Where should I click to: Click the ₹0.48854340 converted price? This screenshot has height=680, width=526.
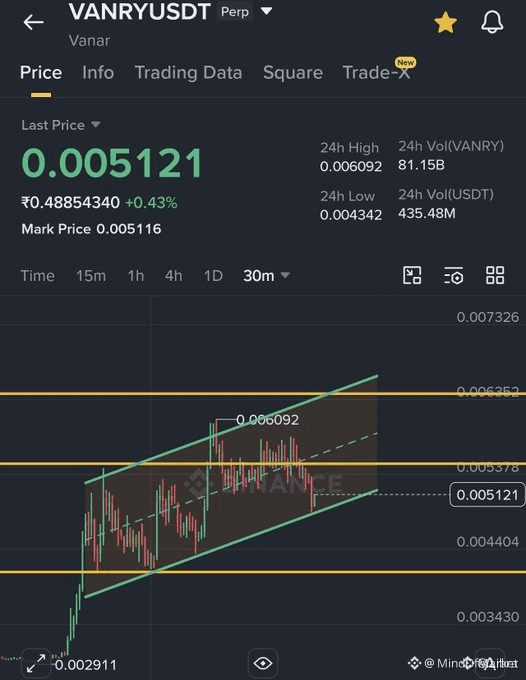[70, 203]
